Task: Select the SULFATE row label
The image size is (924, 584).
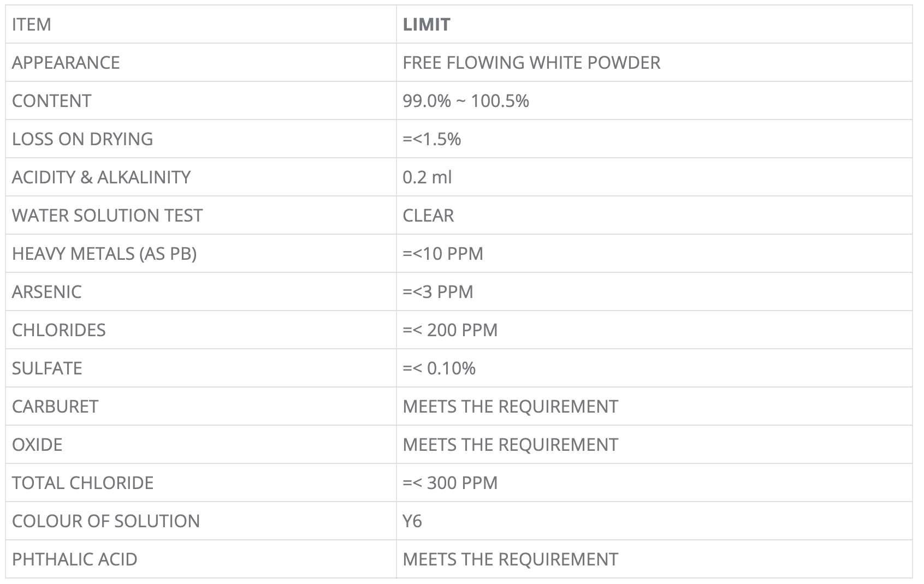Action: pos(47,368)
